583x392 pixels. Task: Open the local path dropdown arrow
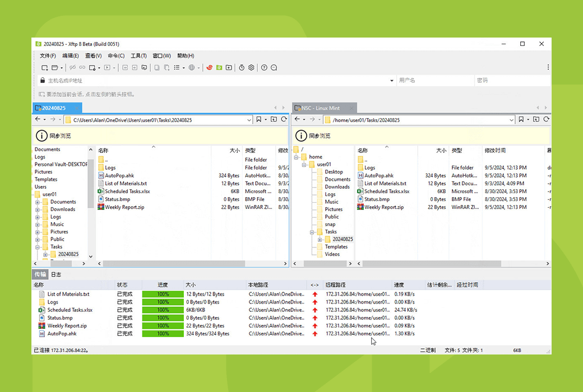pos(249,120)
